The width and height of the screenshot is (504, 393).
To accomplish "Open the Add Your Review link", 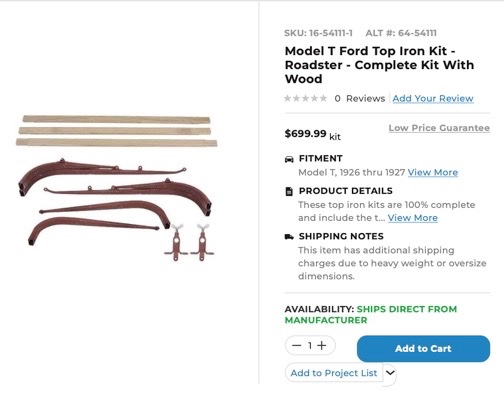I will (x=433, y=98).
